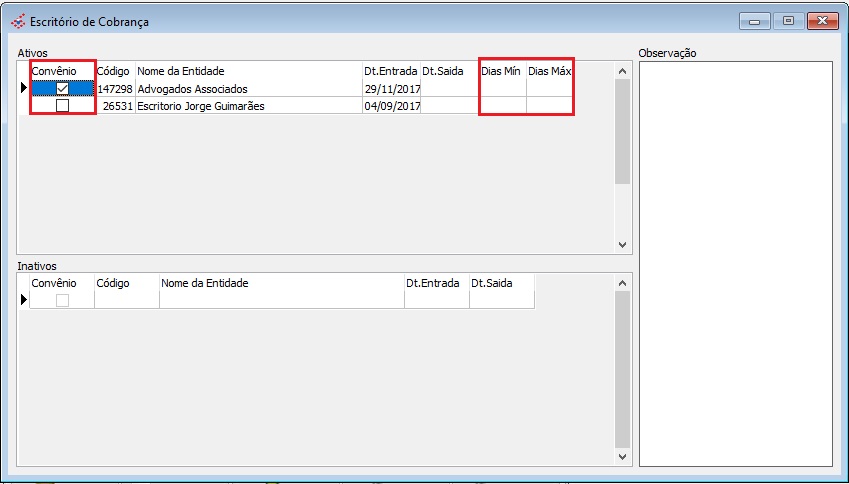Select the Dt.Entrada header in Ativos grid
Image resolution: width=849 pixels, height=484 pixels.
click(391, 71)
